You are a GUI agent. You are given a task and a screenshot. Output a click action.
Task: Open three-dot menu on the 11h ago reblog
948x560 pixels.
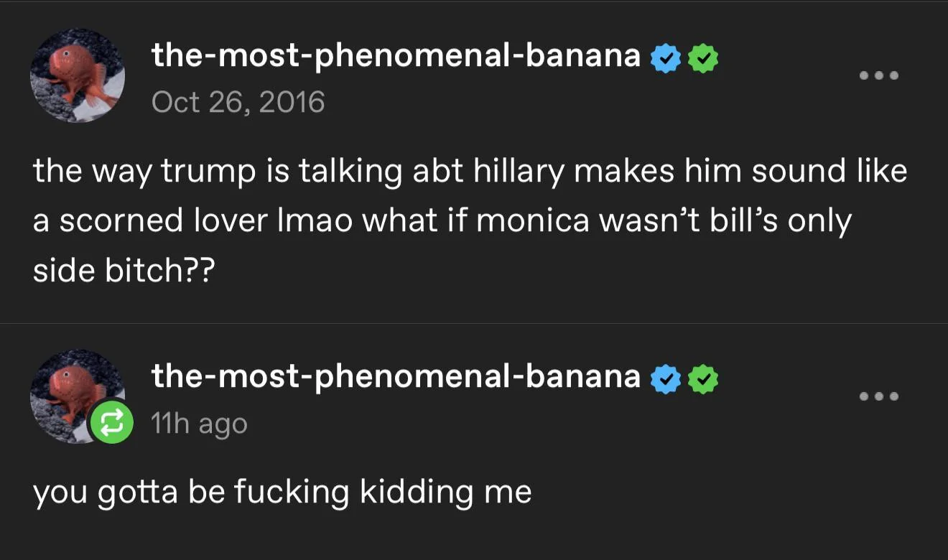coord(878,396)
